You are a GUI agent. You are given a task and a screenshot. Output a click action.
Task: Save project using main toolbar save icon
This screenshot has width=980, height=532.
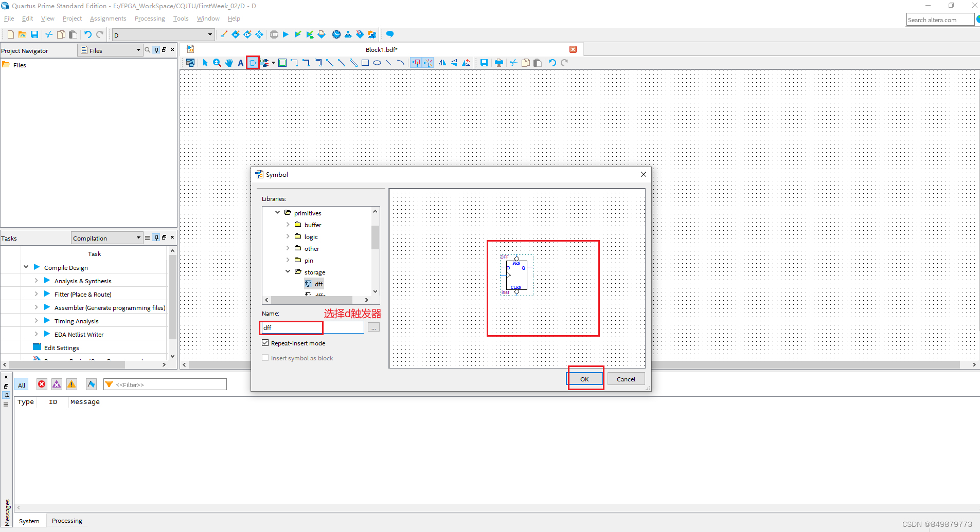pos(34,34)
